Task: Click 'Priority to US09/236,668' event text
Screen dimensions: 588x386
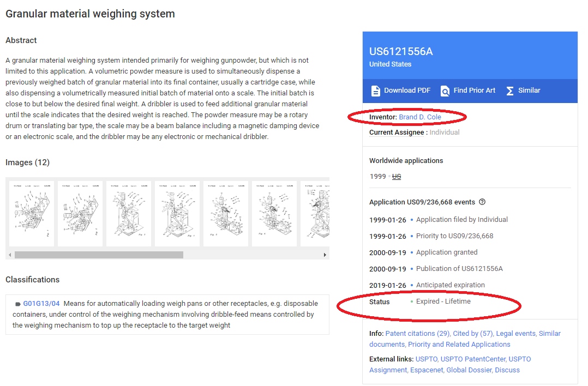Action: coord(454,236)
